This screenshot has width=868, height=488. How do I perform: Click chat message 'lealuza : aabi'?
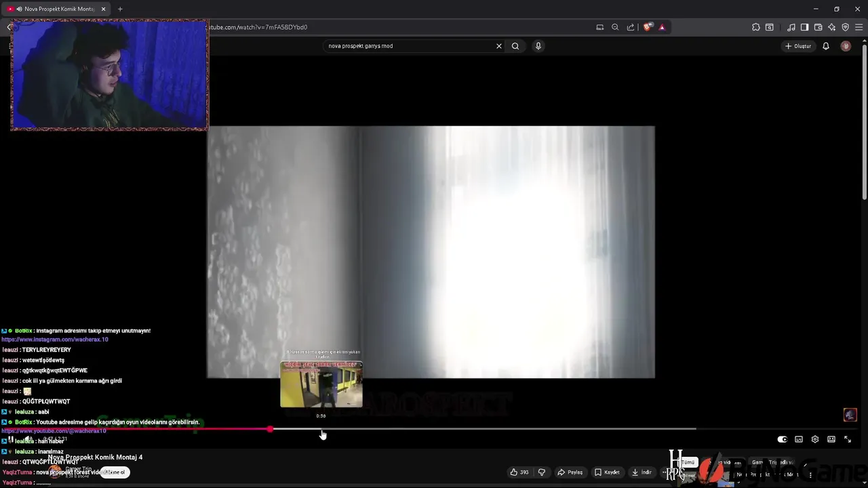[x=26, y=411]
